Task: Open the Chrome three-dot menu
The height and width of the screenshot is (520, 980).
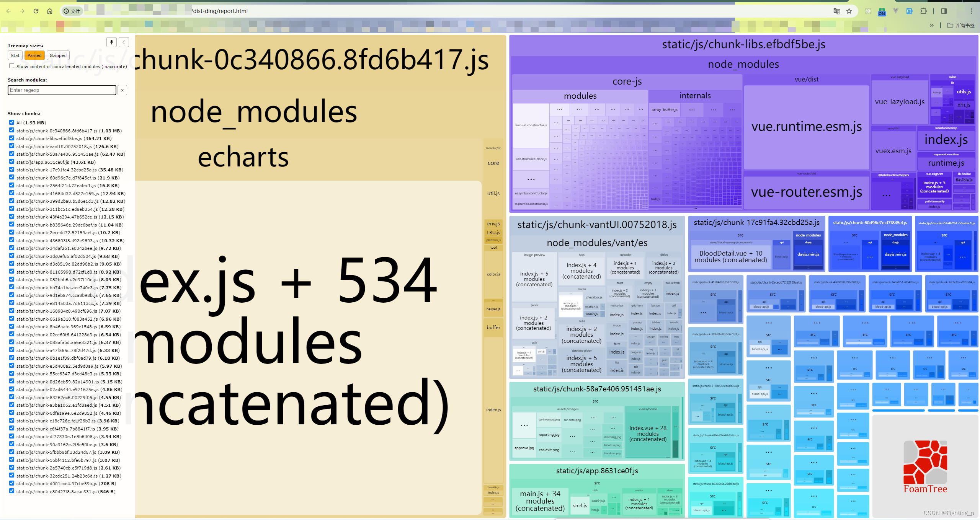Action: (x=972, y=11)
